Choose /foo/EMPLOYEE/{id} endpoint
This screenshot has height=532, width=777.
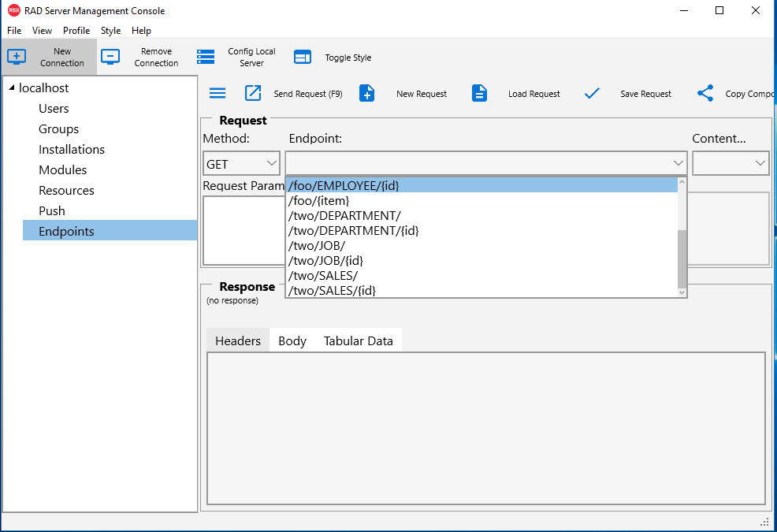(x=481, y=185)
